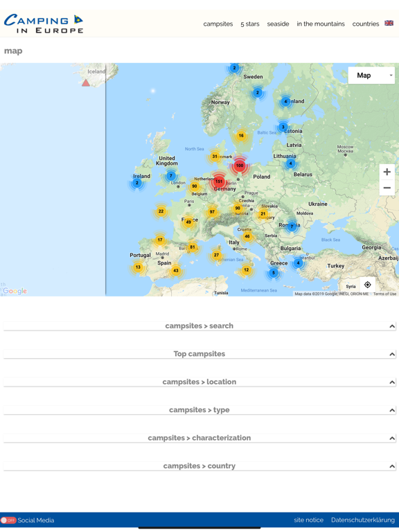Screen dimensions: 399x532
Task: Expand the campsites > type section
Action: [x=199, y=410]
